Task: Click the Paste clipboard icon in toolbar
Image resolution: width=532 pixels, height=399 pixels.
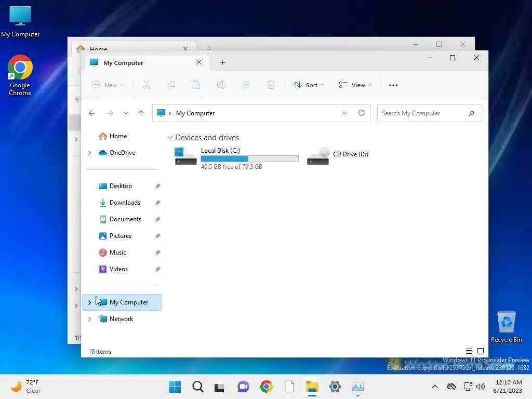Action: (196, 85)
